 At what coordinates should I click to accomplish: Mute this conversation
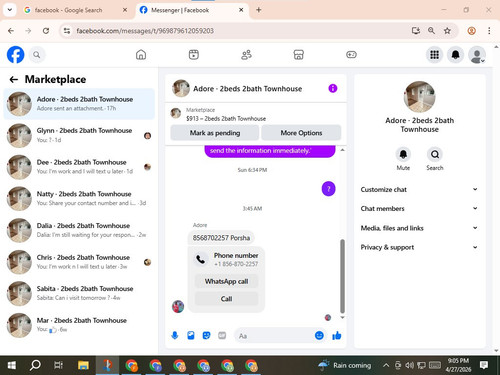click(403, 154)
